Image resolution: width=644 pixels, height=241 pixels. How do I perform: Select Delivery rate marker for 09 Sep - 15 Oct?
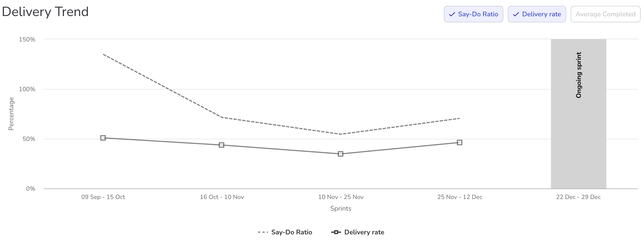pyautogui.click(x=103, y=138)
